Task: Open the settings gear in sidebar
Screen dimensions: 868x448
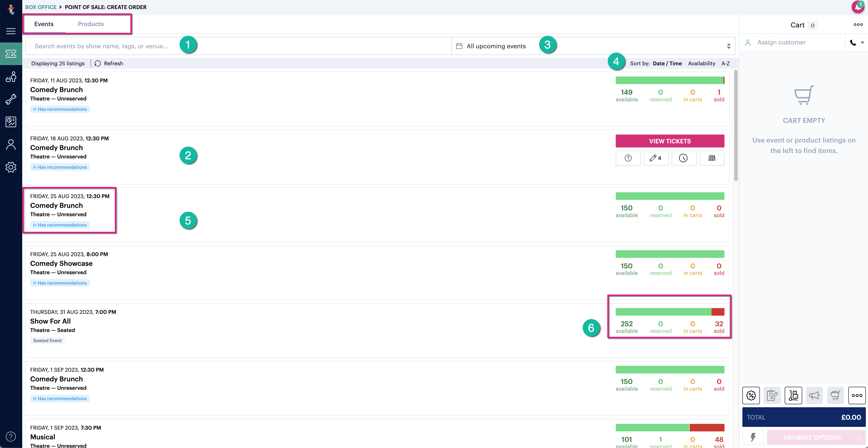Action: pos(11,167)
